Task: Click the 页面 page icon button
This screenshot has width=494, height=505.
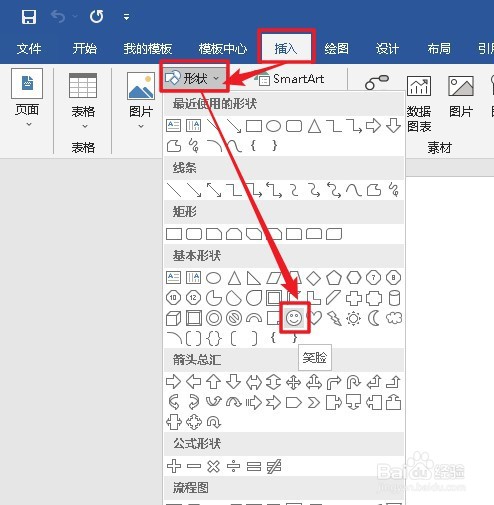Action: [27, 83]
